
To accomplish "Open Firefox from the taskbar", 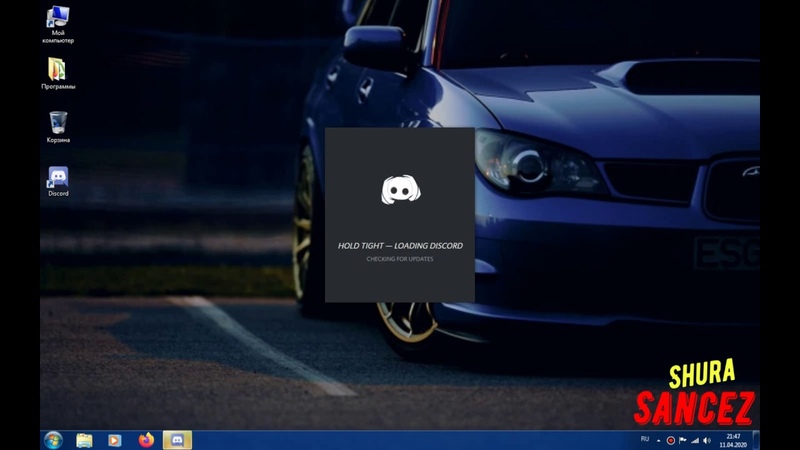I will click(x=146, y=440).
